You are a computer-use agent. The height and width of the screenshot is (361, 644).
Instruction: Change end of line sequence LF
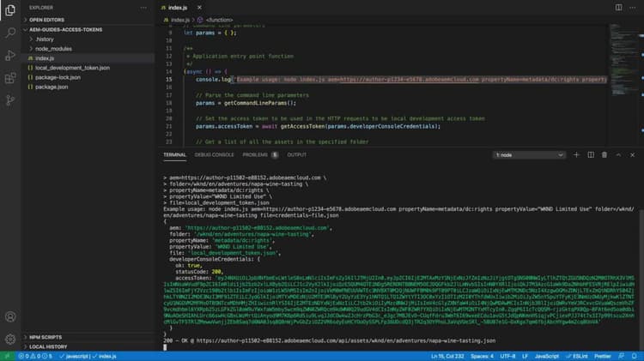[525, 356]
